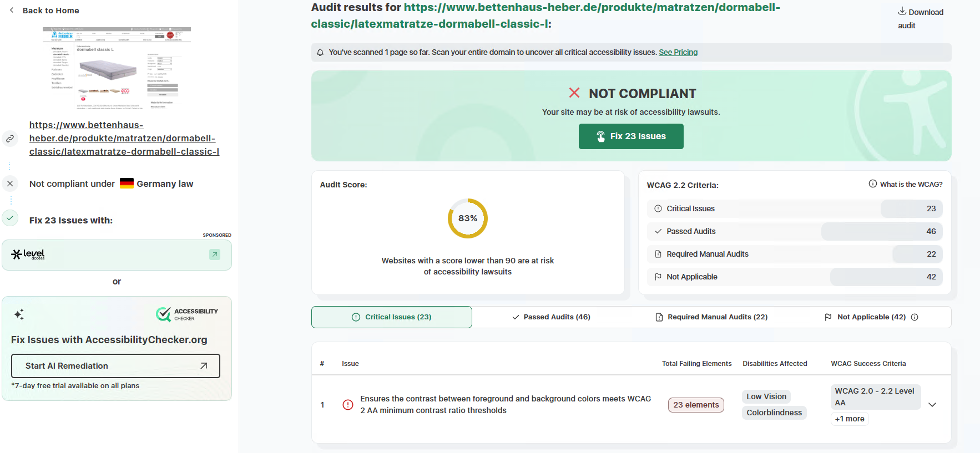Viewport: 980px width, 453px height.
Task: Click the X icon next to Germany law
Action: point(10,184)
